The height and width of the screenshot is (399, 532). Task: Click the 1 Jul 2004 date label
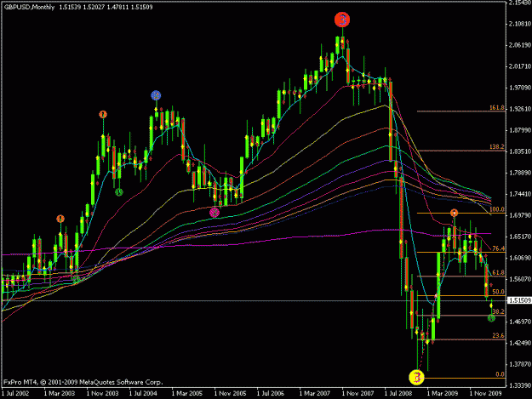tap(143, 393)
